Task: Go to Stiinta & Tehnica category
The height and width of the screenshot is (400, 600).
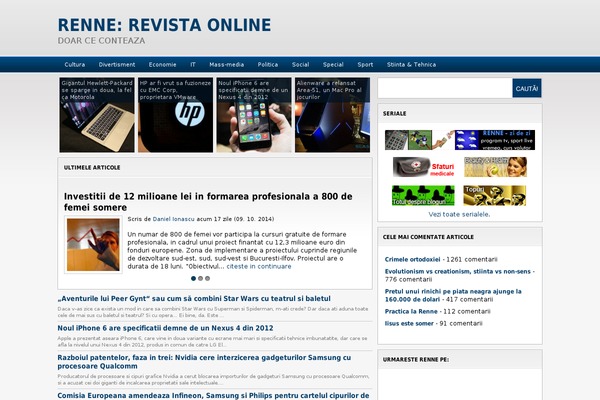Action: coord(411,65)
